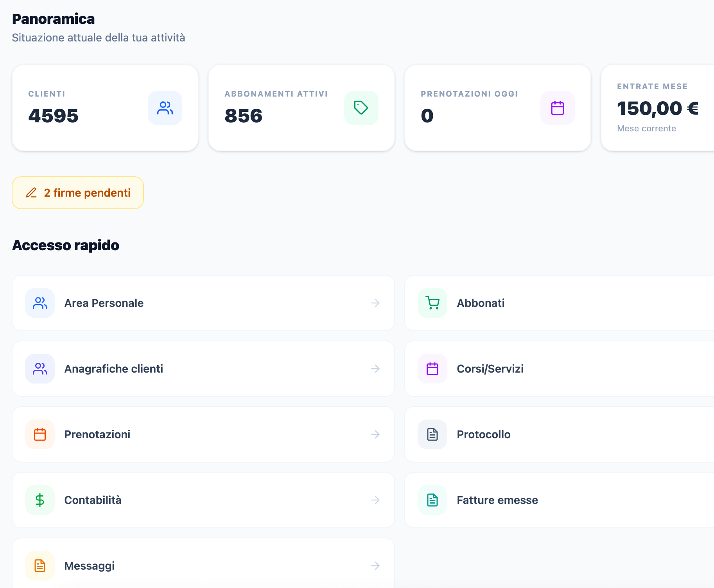Click the document icon for Fatture emesse

click(432, 500)
